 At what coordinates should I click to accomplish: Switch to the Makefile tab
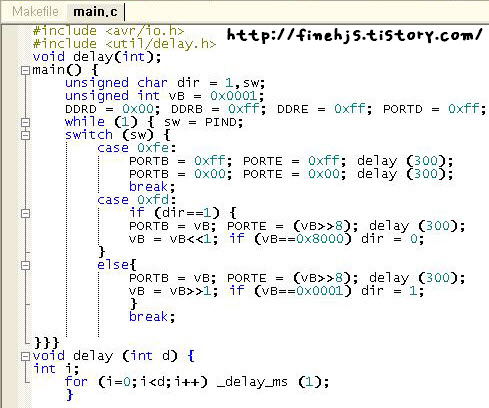tap(35, 12)
